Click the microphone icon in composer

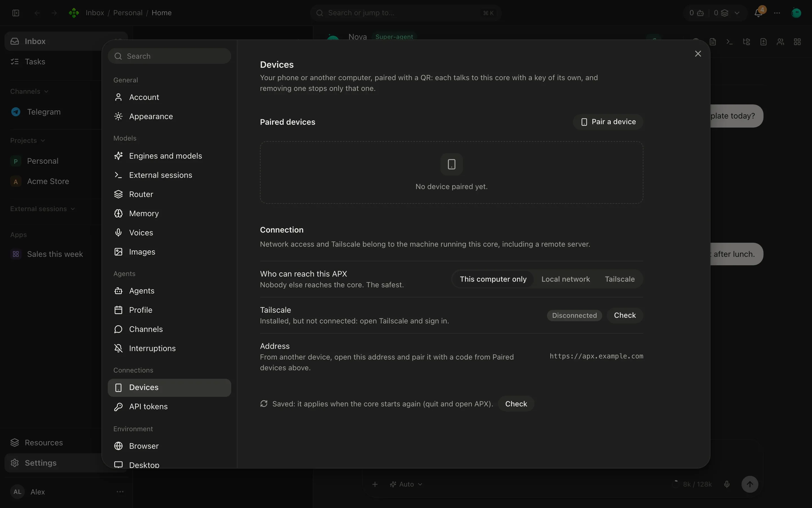click(x=727, y=484)
